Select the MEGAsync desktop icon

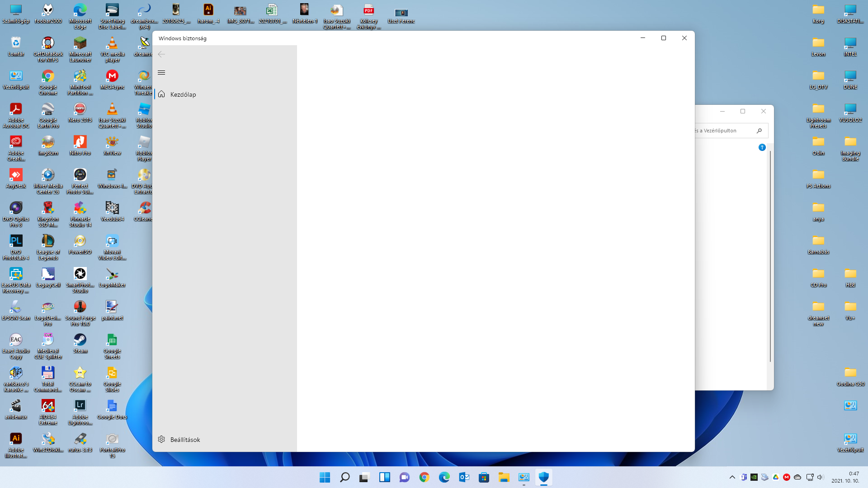[x=112, y=80]
